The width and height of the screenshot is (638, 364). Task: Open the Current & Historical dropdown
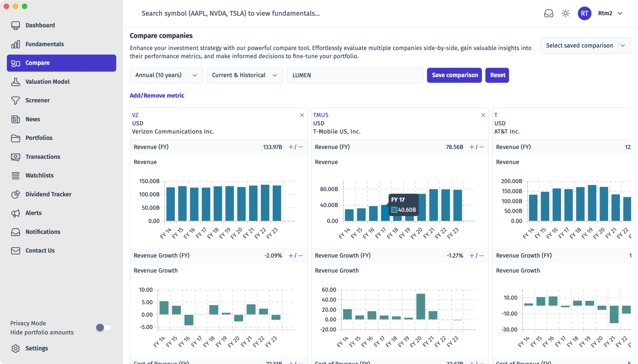point(245,75)
